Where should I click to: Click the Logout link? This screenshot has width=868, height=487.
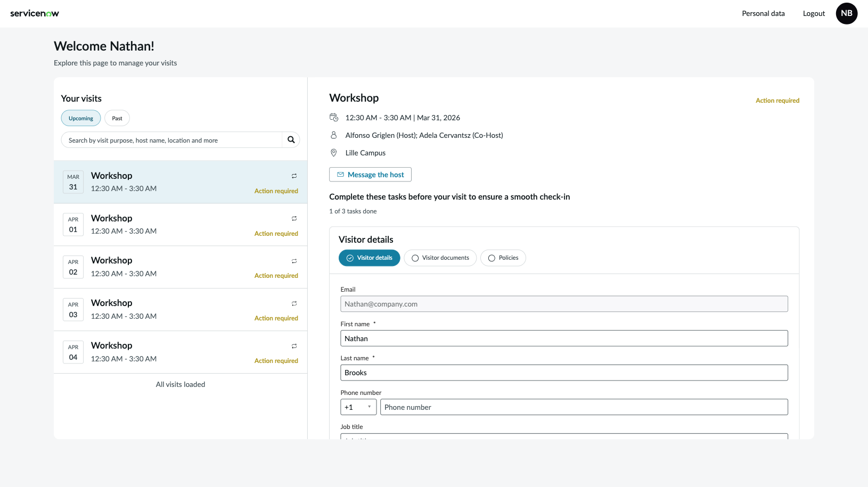[x=814, y=13]
